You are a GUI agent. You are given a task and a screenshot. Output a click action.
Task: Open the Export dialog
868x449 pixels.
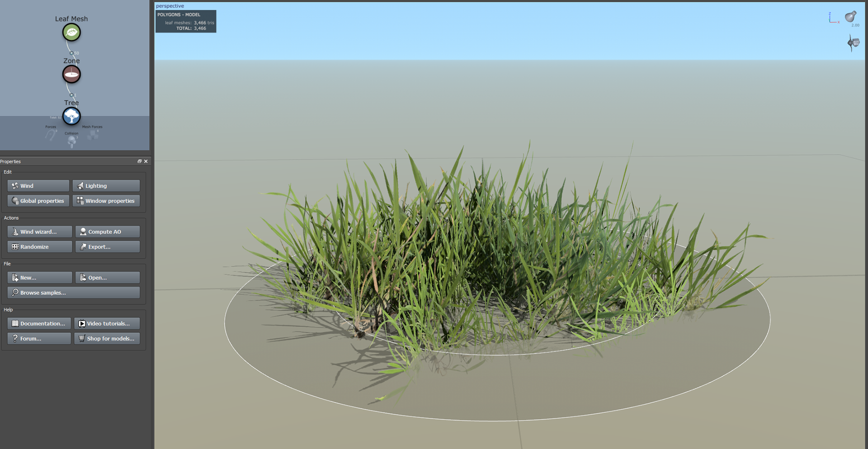108,247
